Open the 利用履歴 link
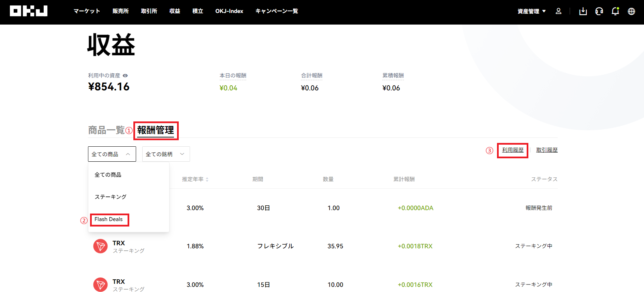The width and height of the screenshot is (644, 292). point(513,150)
